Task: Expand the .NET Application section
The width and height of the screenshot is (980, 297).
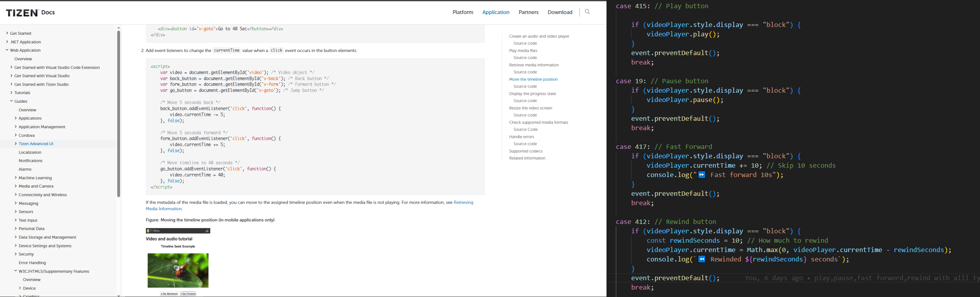Action: (7, 42)
